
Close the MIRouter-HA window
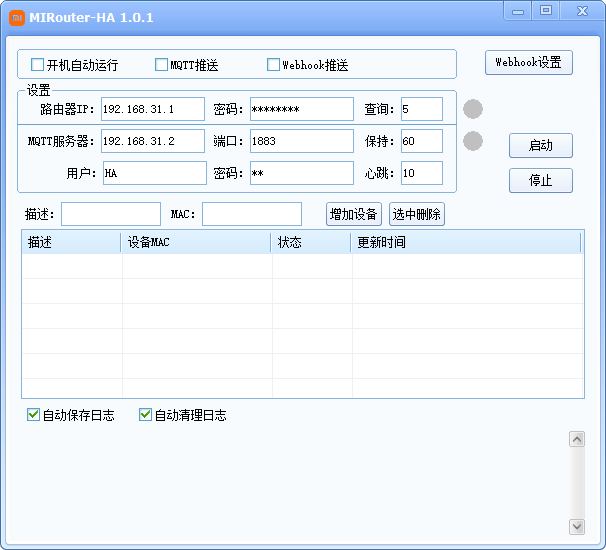click(582, 11)
